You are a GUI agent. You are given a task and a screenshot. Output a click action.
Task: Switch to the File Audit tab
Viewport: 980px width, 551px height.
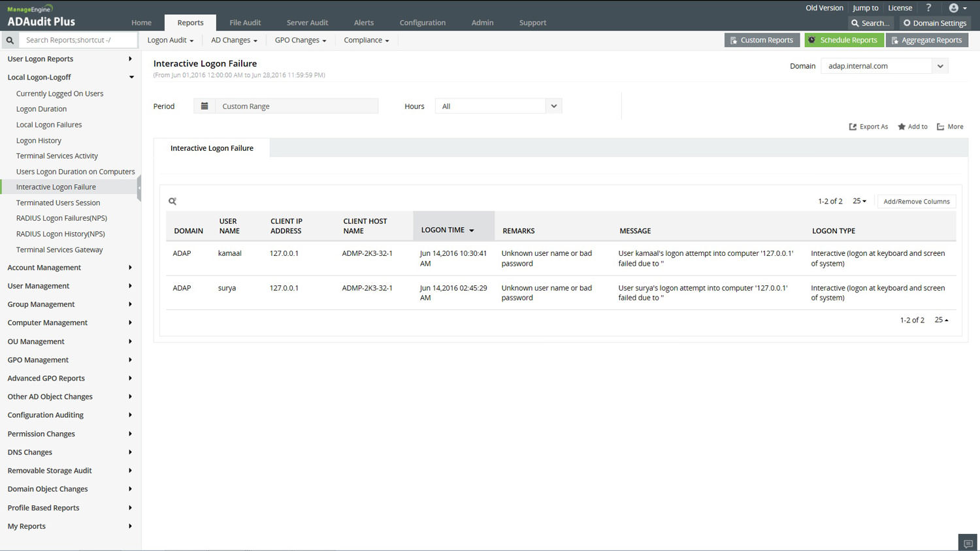(245, 23)
